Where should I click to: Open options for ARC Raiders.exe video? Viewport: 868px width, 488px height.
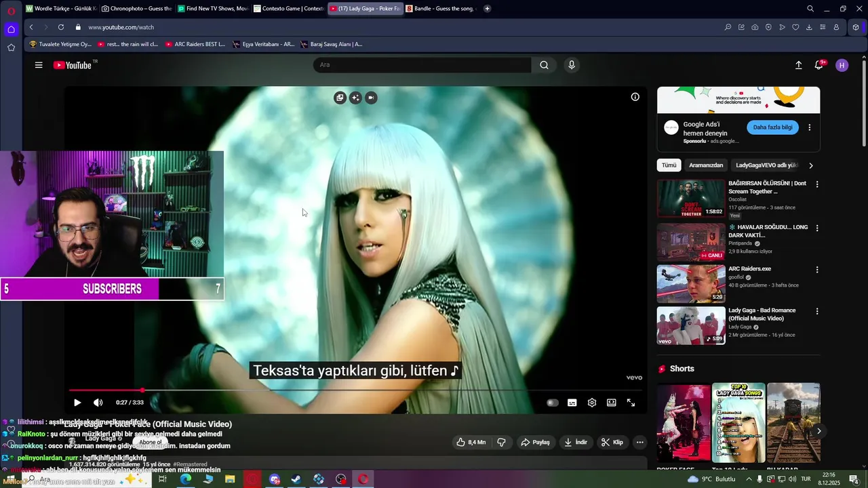[x=817, y=270]
